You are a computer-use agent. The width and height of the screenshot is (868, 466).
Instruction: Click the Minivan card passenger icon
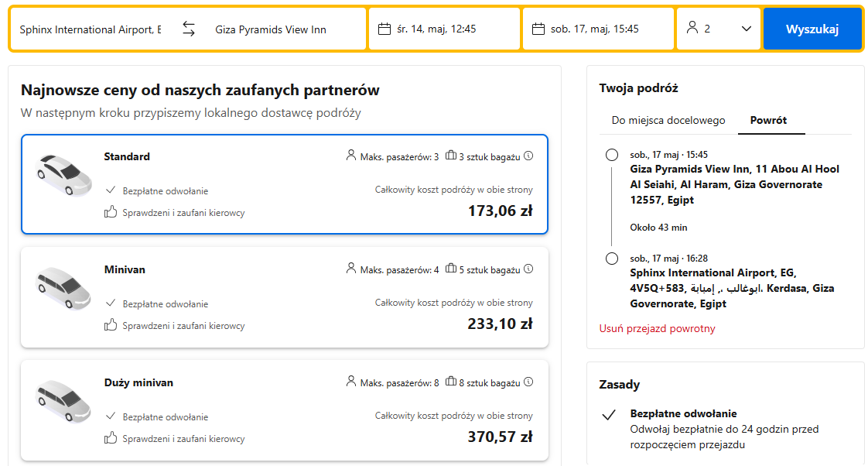(x=351, y=268)
